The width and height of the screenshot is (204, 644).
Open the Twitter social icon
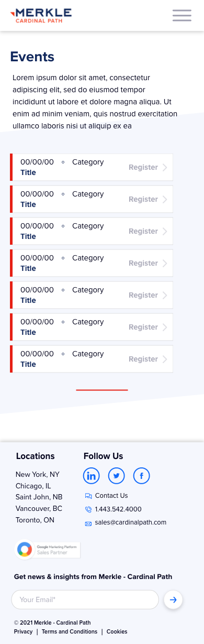pyautogui.click(x=117, y=476)
